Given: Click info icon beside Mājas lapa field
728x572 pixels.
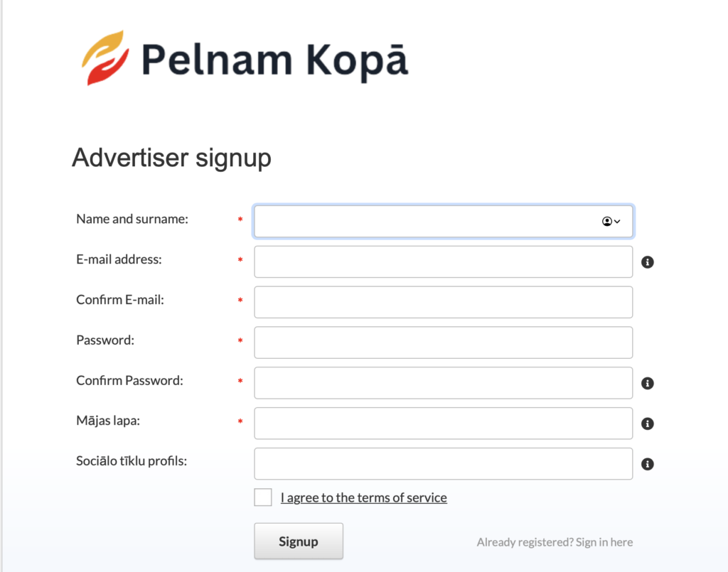Looking at the screenshot, I should coord(647,424).
